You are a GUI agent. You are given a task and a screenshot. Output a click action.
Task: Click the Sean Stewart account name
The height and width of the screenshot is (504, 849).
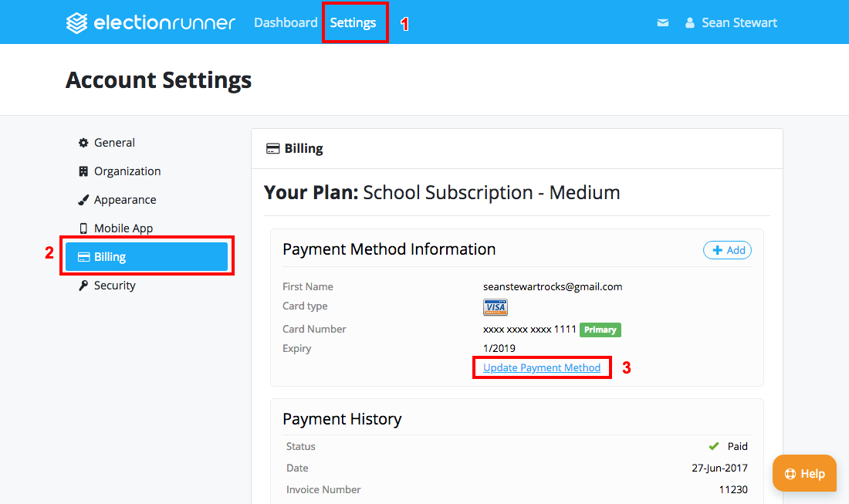pos(739,22)
